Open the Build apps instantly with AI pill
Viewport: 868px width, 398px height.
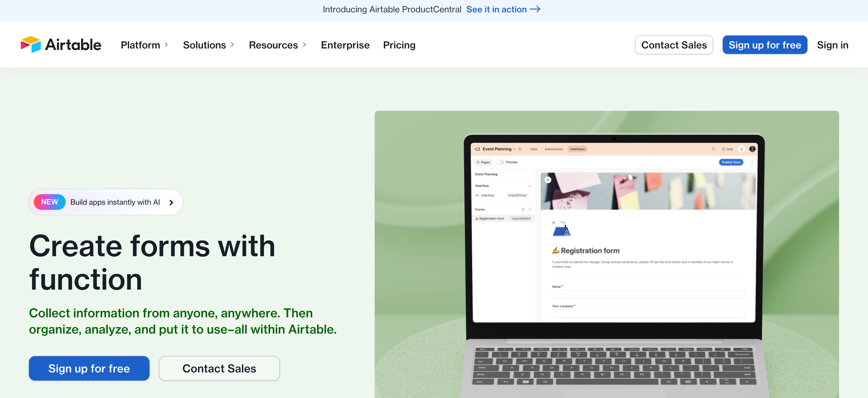(106, 202)
